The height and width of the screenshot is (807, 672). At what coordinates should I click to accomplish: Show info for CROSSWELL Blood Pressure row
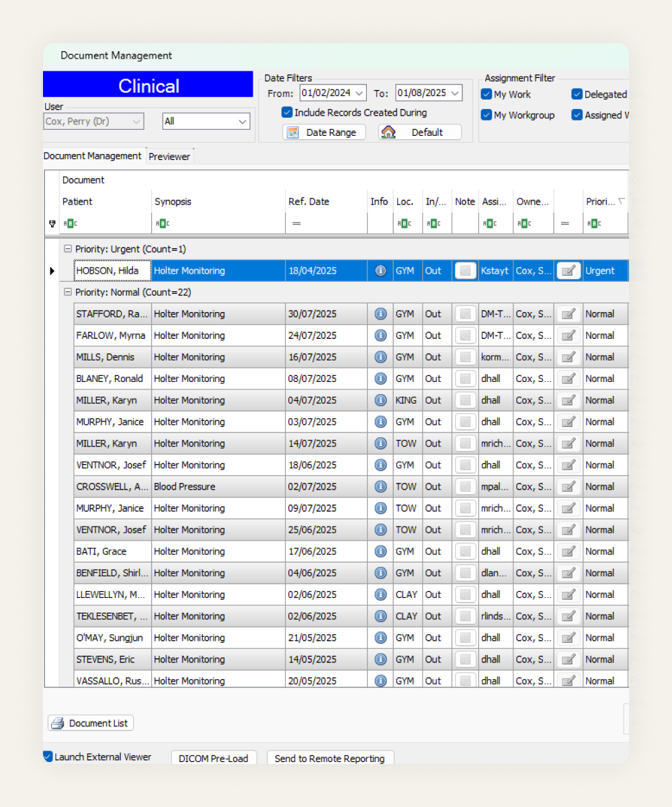380,486
